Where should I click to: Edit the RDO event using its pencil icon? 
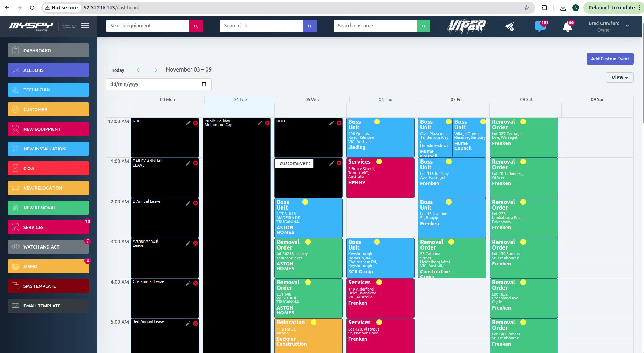(188, 123)
